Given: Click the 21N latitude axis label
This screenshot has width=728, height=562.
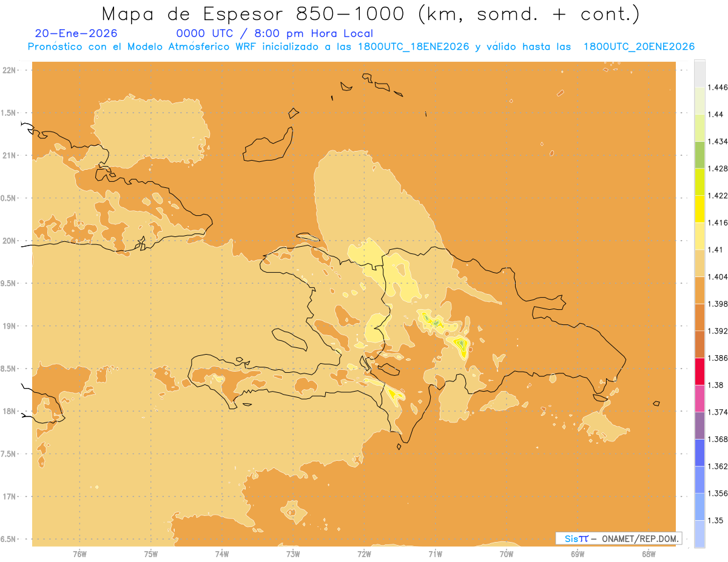Looking at the screenshot, I should tap(9, 155).
